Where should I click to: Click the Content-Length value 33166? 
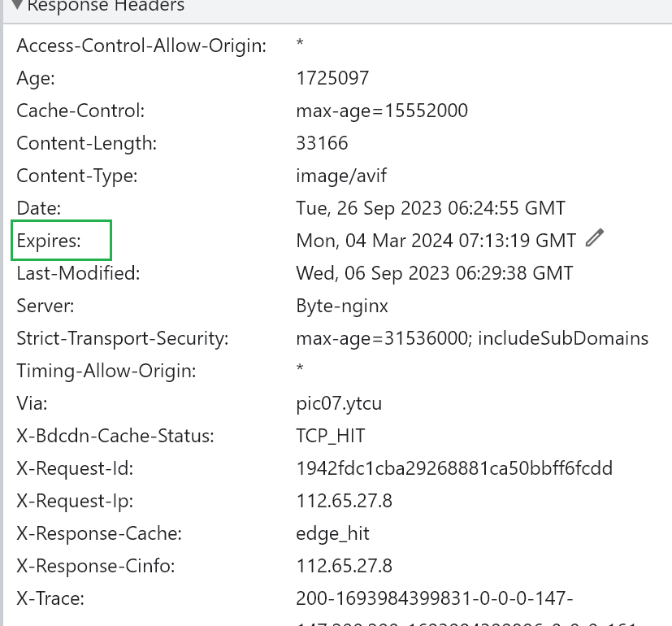click(323, 143)
